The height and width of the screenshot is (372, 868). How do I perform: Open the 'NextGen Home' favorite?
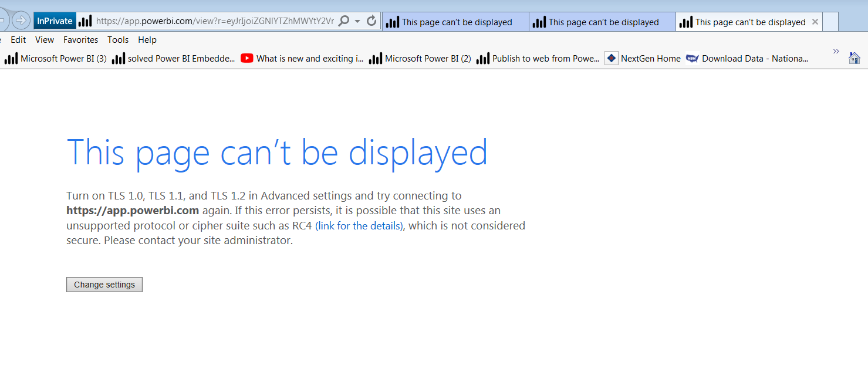(x=643, y=58)
